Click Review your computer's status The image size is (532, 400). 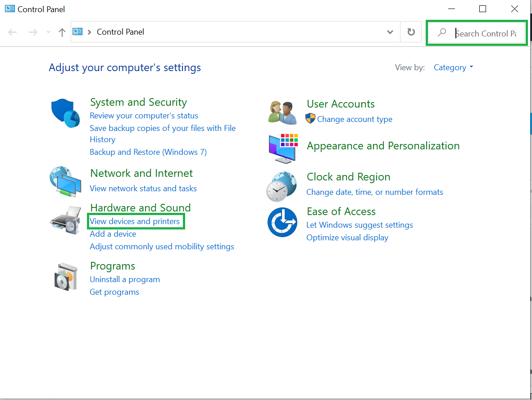144,116
